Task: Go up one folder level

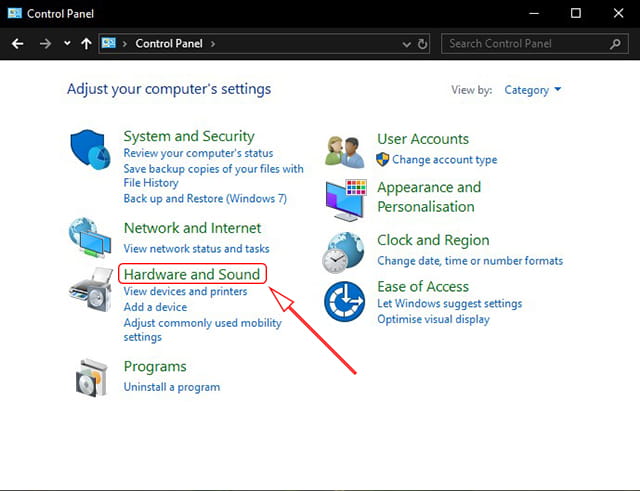Action: 86,44
